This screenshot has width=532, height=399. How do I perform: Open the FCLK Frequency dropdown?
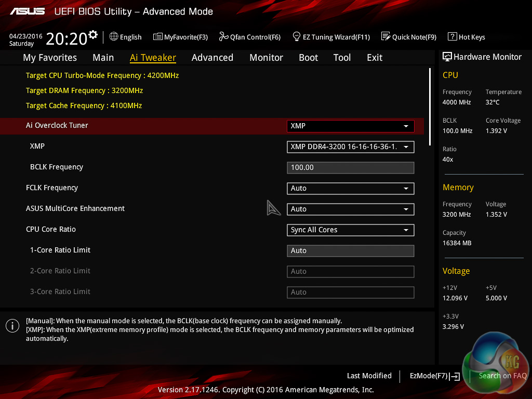[x=351, y=188]
